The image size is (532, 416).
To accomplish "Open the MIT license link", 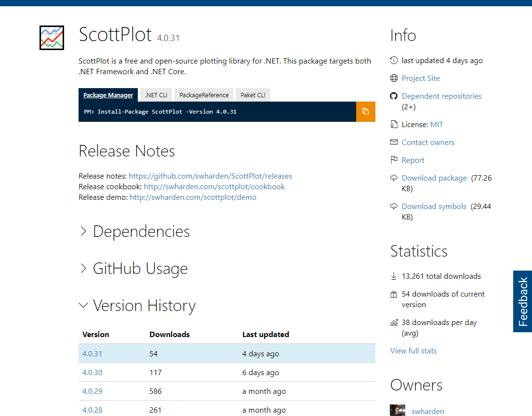I will point(437,124).
